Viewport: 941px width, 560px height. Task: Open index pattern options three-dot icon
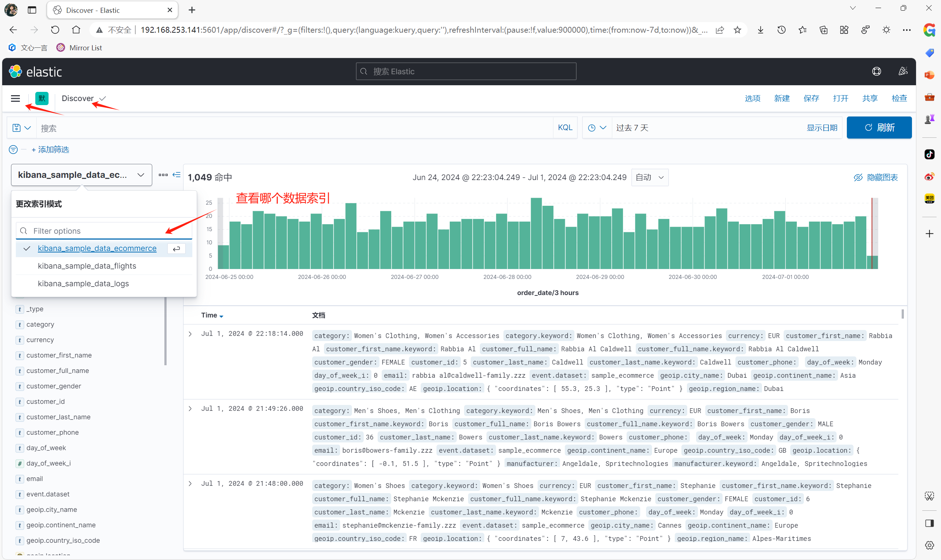[x=163, y=175]
